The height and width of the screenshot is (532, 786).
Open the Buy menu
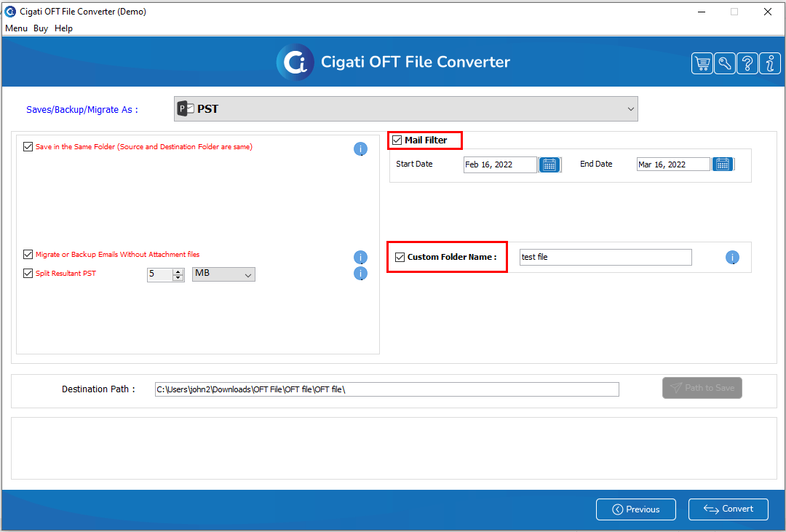pyautogui.click(x=41, y=28)
